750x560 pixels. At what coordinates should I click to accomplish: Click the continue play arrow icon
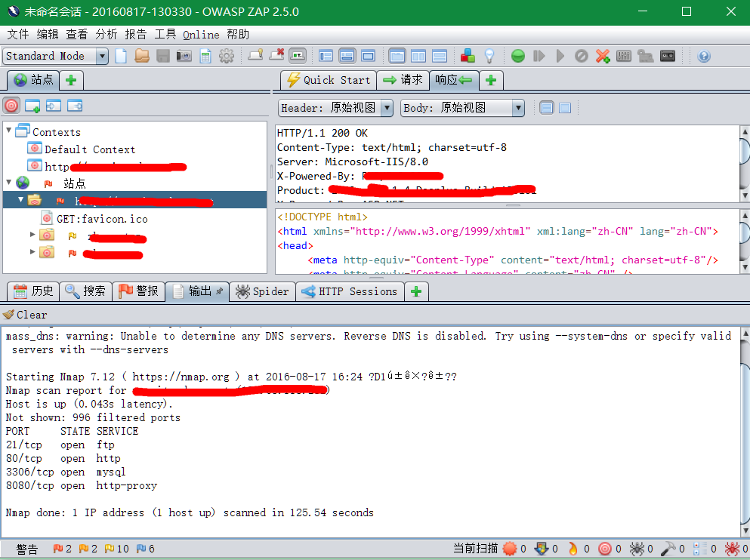pos(560,56)
